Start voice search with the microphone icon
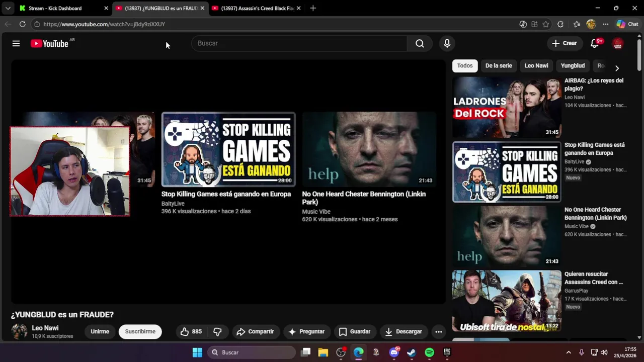This screenshot has width=644, height=362. tap(447, 43)
